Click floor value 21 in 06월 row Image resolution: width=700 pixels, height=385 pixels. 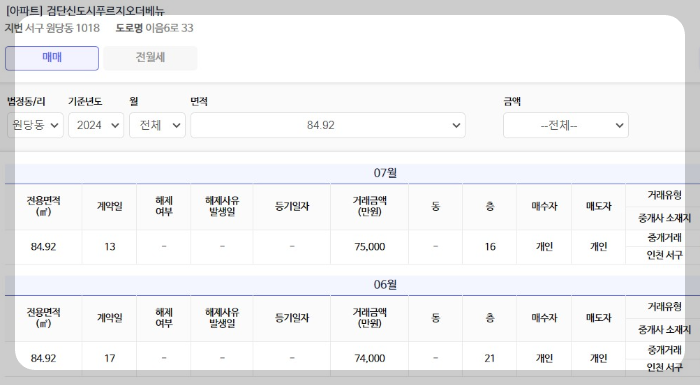click(490, 358)
